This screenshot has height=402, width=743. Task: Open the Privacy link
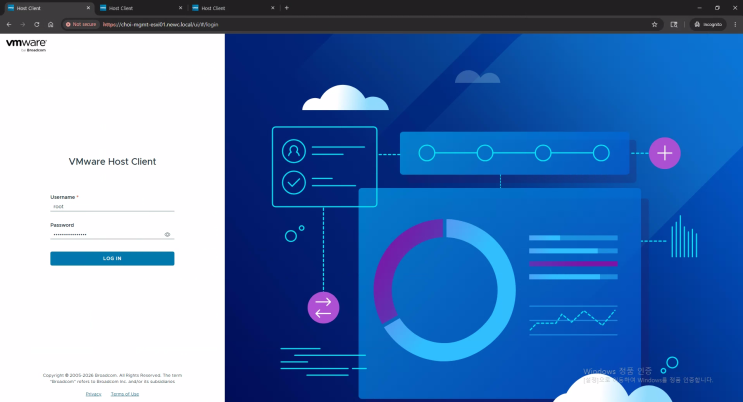coord(93,394)
